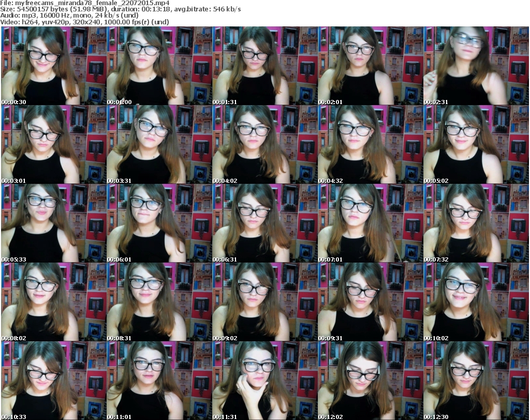Viewport: 530px width, 420px height.
Task: Select the thumbnail stamped 00:08:02
Action: click(x=54, y=302)
